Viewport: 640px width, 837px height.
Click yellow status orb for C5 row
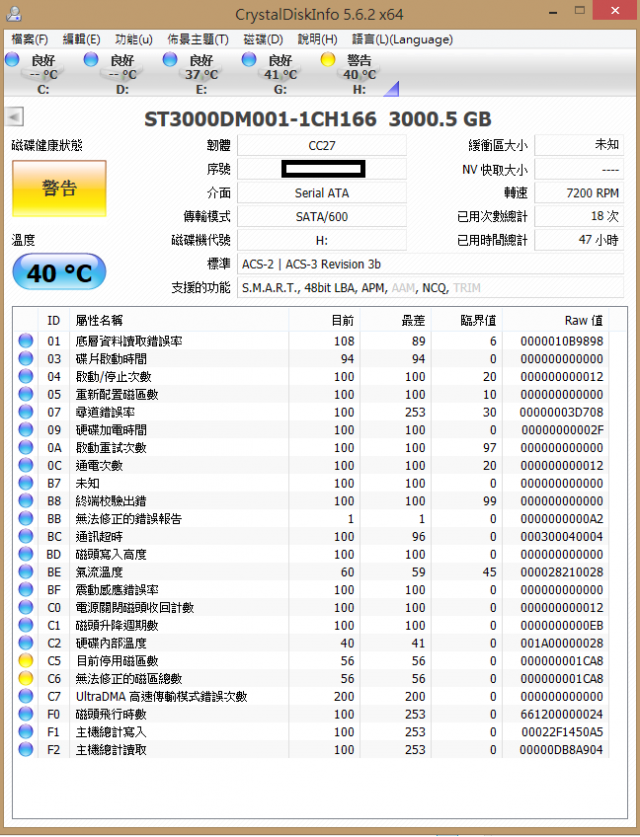[26, 660]
